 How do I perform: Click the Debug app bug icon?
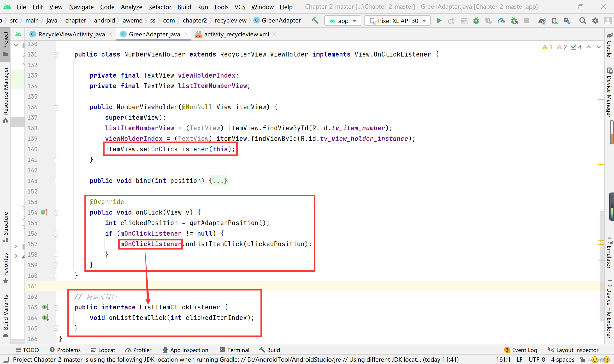[476, 21]
